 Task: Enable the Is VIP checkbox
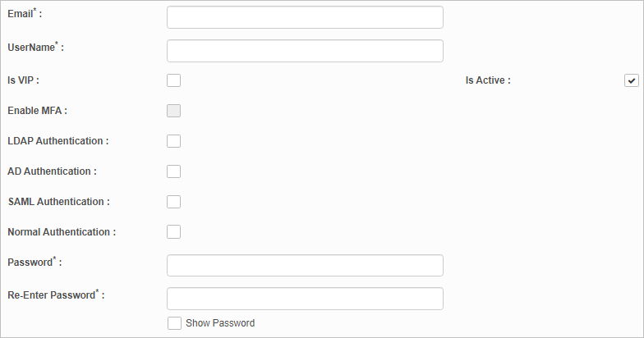click(x=173, y=80)
